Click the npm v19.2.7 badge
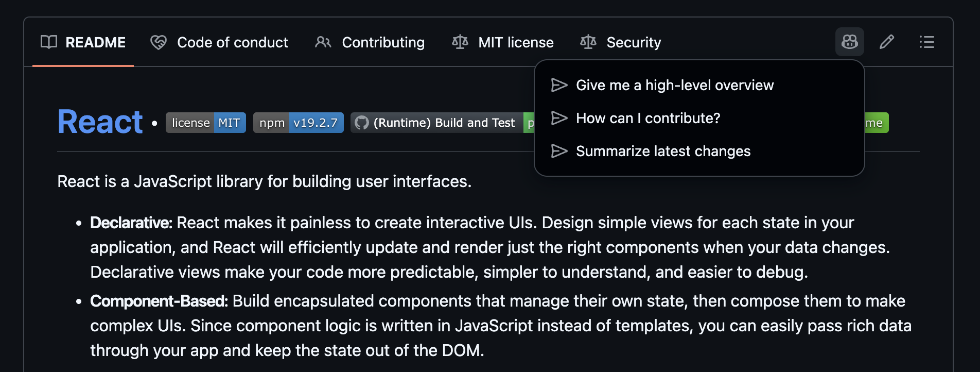The height and width of the screenshot is (372, 980). point(299,123)
